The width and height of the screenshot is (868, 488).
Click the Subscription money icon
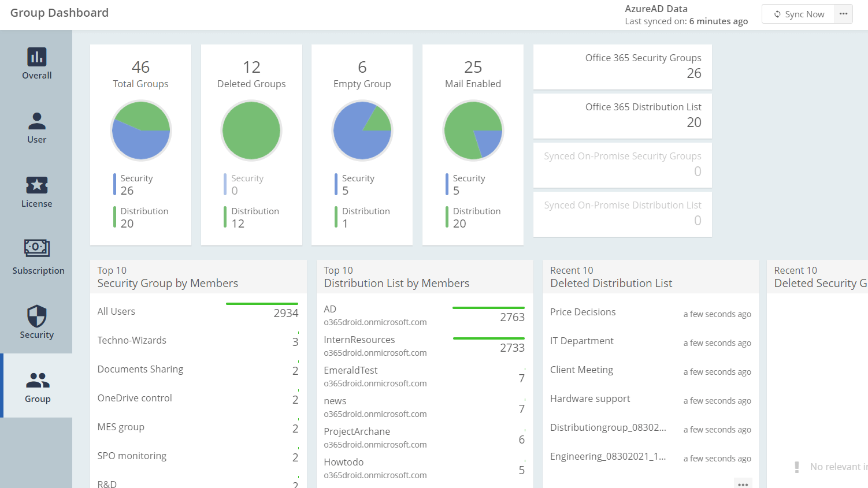[37, 248]
